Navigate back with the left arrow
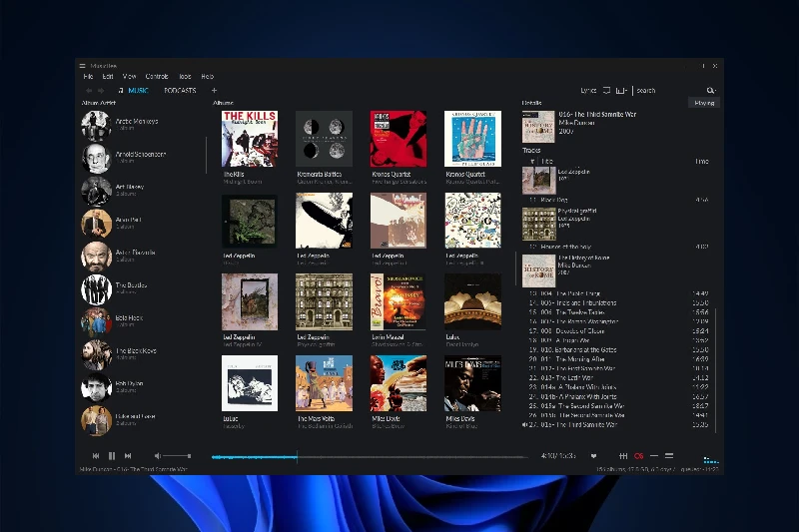This screenshot has height=532, width=799. click(x=89, y=91)
